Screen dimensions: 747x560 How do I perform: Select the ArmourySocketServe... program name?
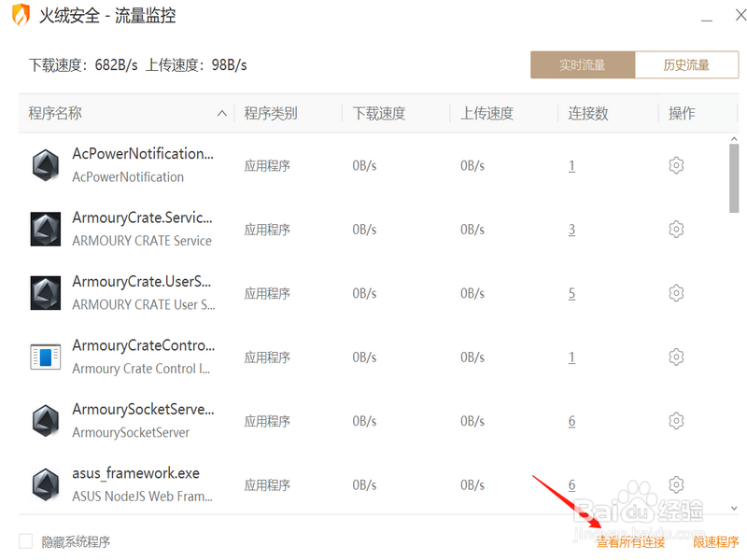pos(143,409)
